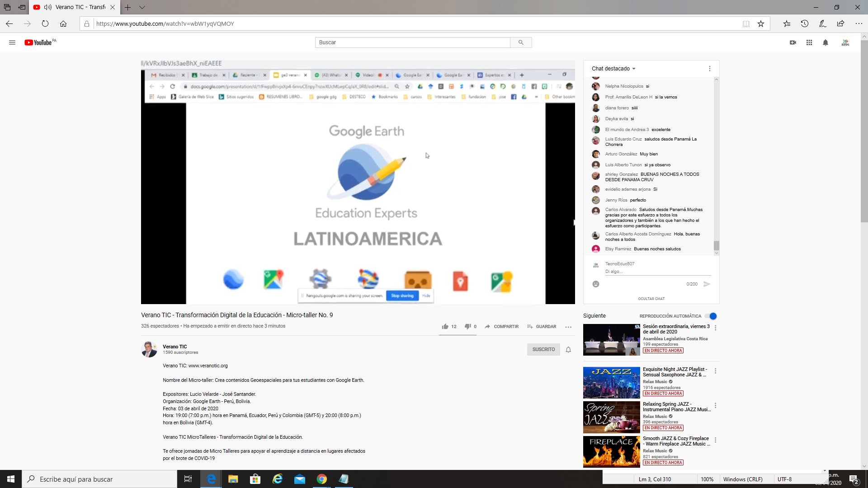Share this page from browser toolbar
This screenshot has height=488, width=868.
840,23
